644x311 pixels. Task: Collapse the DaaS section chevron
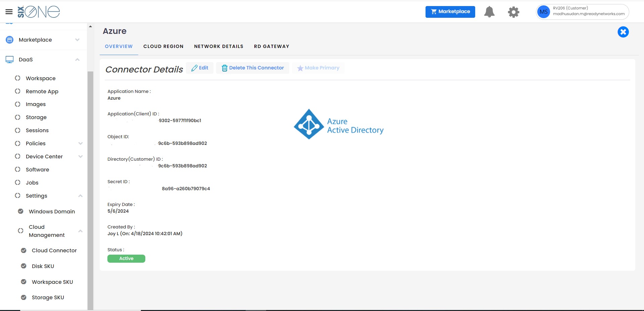click(x=78, y=60)
